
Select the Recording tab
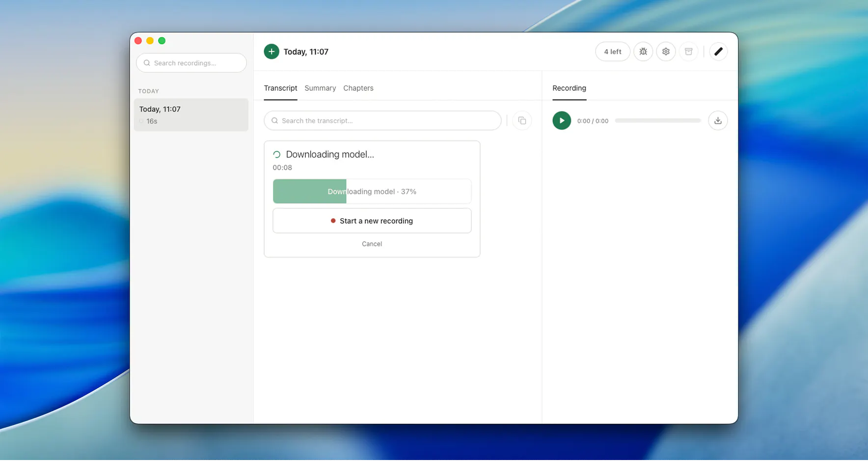coord(569,88)
